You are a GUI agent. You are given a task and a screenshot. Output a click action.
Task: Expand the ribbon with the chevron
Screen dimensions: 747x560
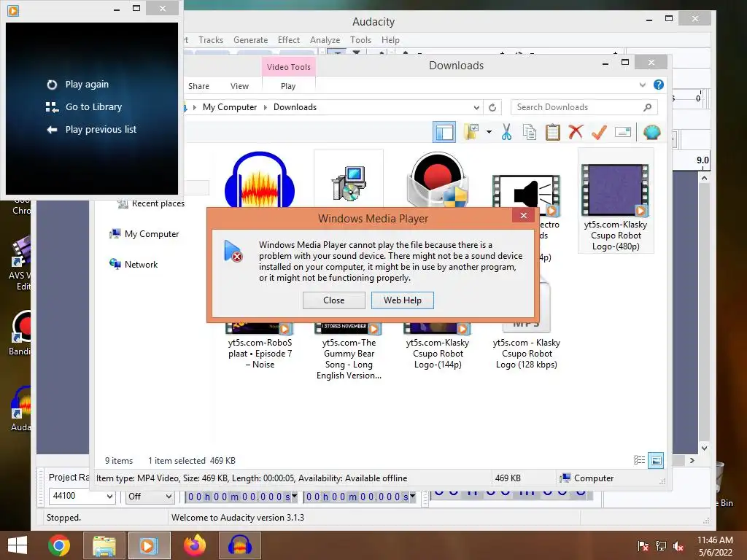click(643, 85)
